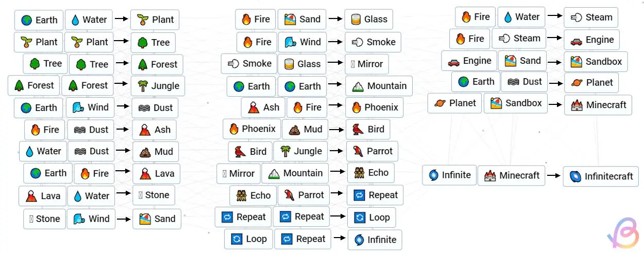Click the Forest result tile
644x253 pixels.
point(157,64)
